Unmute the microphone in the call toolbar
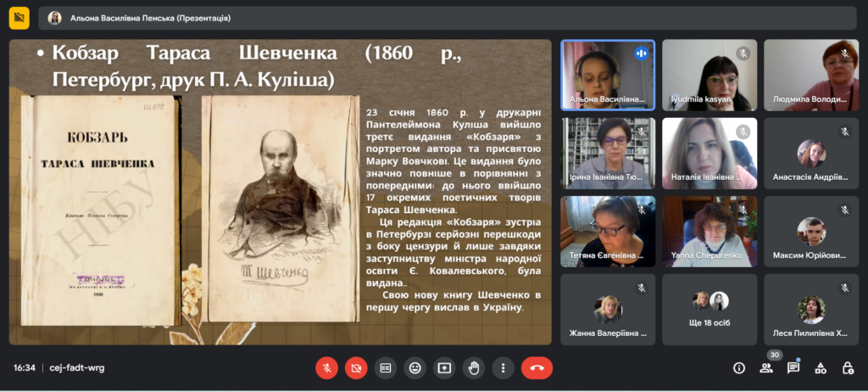868x392 pixels. [326, 367]
